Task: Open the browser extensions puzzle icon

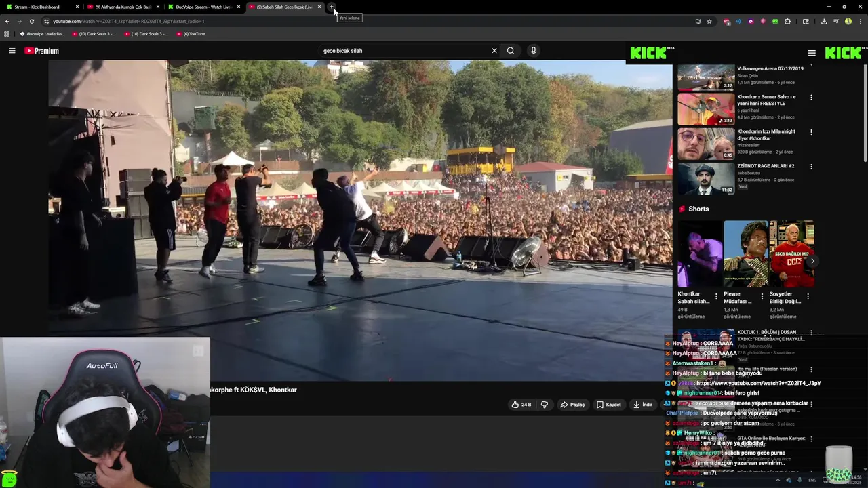Action: pos(788,21)
